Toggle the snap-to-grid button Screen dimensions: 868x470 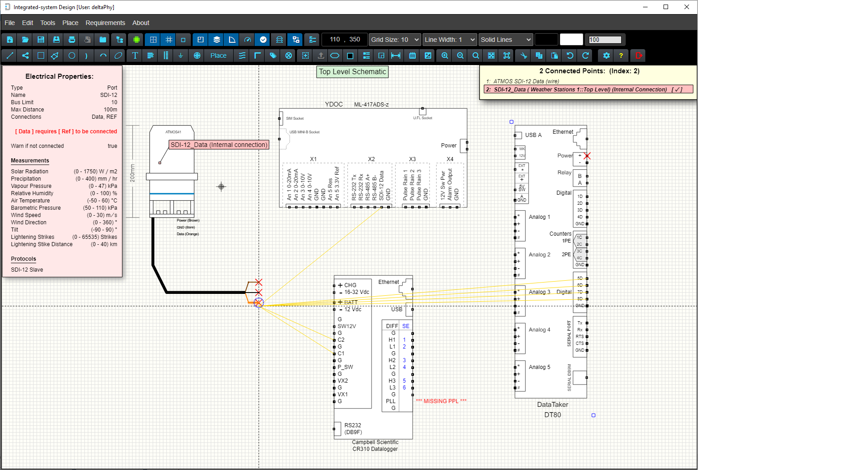[x=168, y=40]
